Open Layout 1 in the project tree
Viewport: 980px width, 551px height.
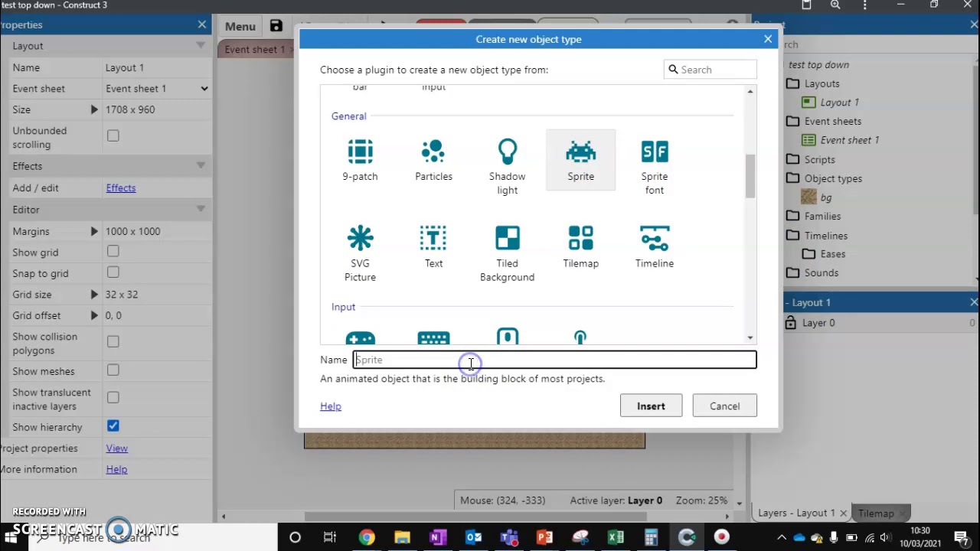pos(839,103)
